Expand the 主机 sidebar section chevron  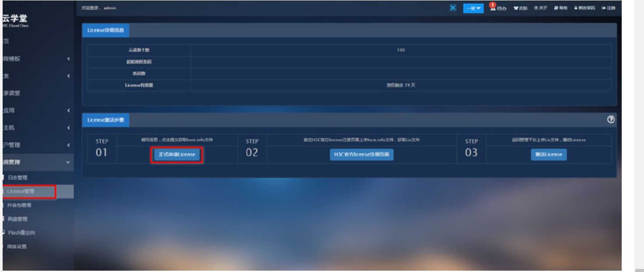(x=68, y=128)
